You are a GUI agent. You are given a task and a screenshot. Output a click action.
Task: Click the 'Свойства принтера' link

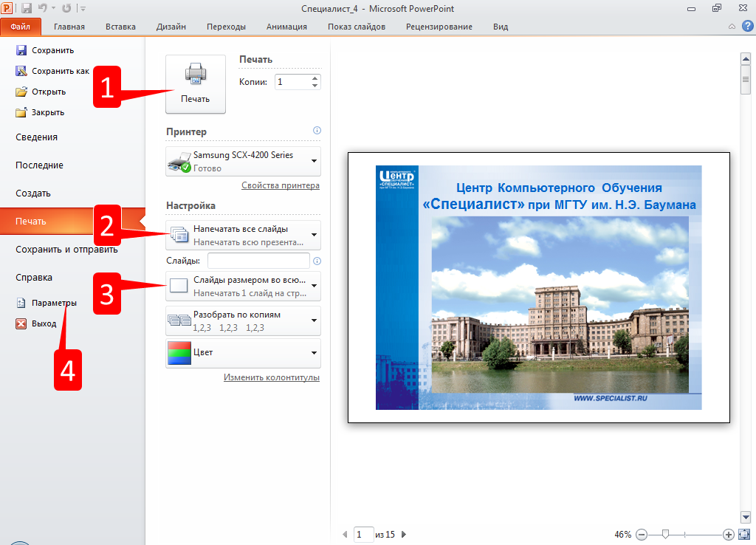(280, 185)
